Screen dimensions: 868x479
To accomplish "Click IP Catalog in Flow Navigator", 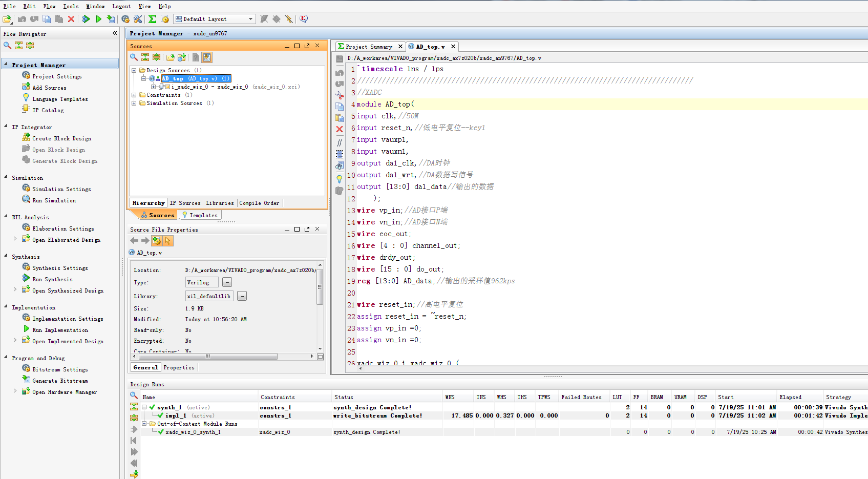I will 48,110.
